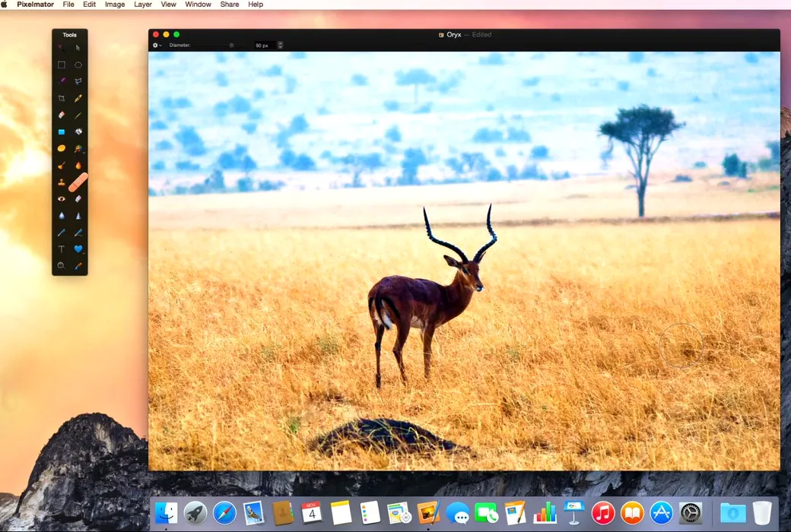Select the Paint Bucket tool
This screenshot has height=532, width=791.
[x=78, y=131]
